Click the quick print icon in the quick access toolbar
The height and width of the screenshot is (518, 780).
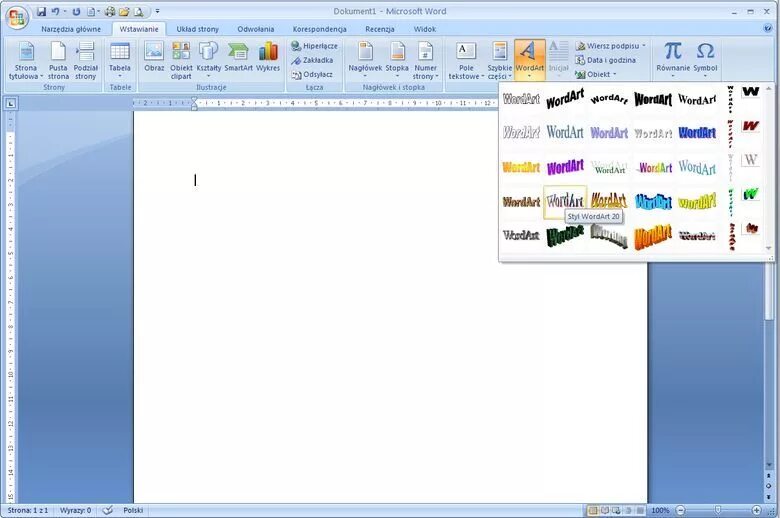(x=110, y=11)
